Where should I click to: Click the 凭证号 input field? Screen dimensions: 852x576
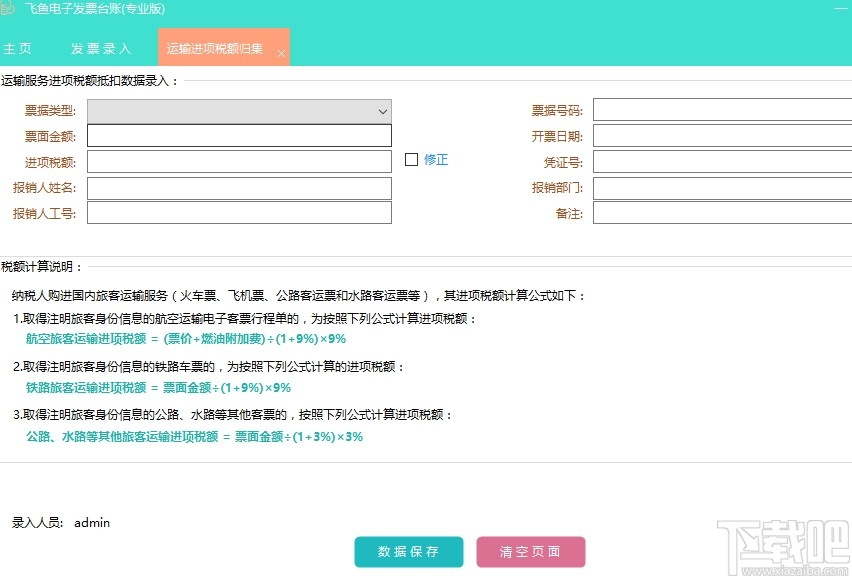click(722, 160)
